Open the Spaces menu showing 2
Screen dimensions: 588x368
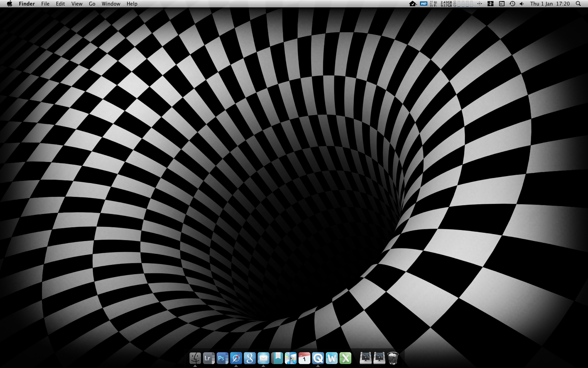[x=490, y=4]
